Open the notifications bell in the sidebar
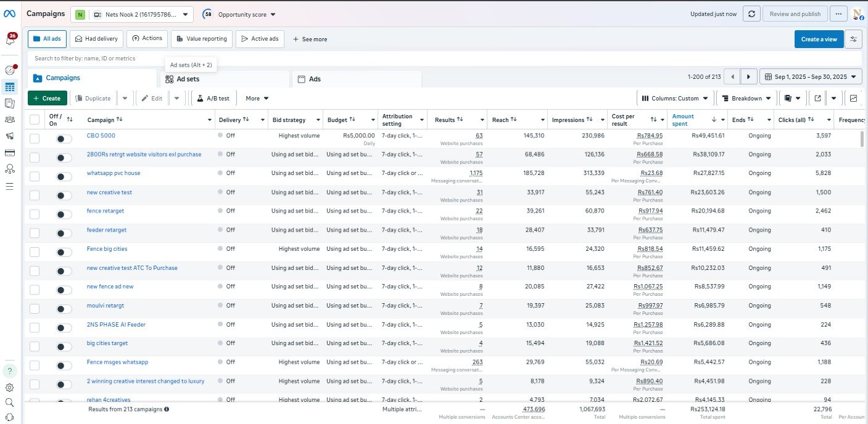868x424 pixels. pos(10,41)
